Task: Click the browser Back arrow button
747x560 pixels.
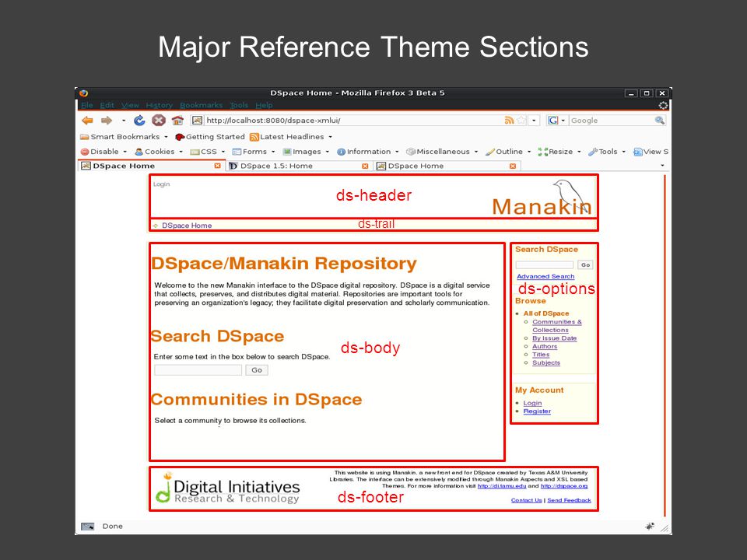Action: pyautogui.click(x=87, y=121)
